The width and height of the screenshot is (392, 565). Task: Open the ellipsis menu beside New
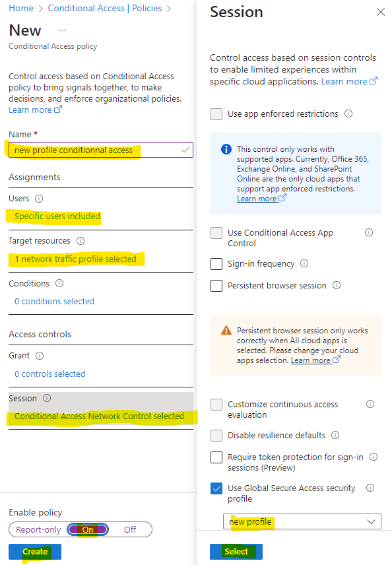click(62, 30)
